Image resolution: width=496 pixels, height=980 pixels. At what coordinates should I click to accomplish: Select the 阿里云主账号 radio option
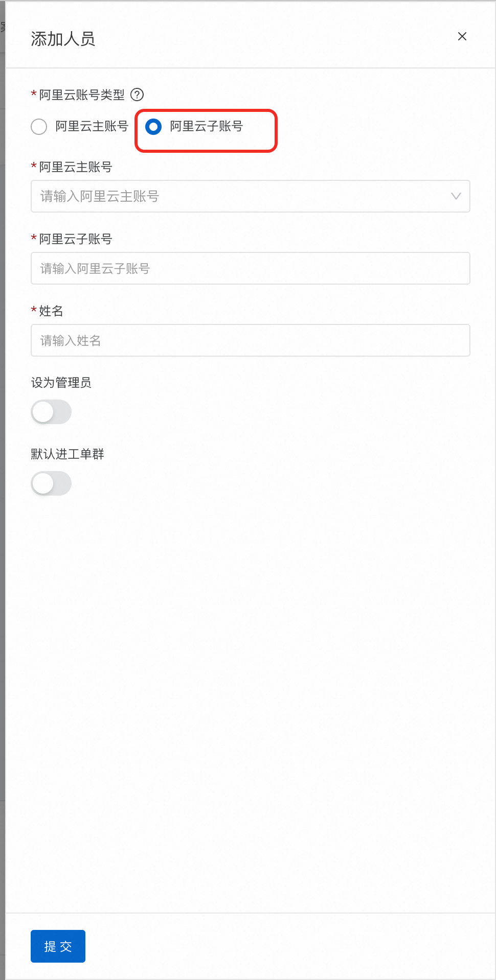point(39,127)
